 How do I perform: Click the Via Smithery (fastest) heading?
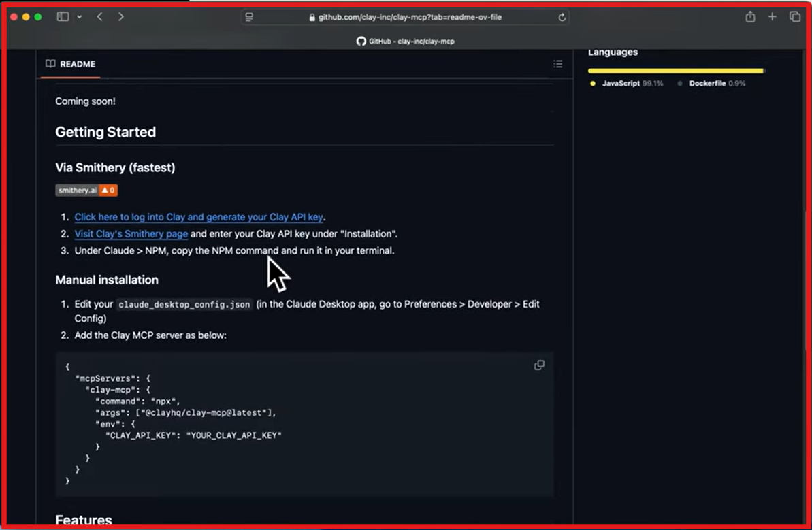[x=115, y=167]
